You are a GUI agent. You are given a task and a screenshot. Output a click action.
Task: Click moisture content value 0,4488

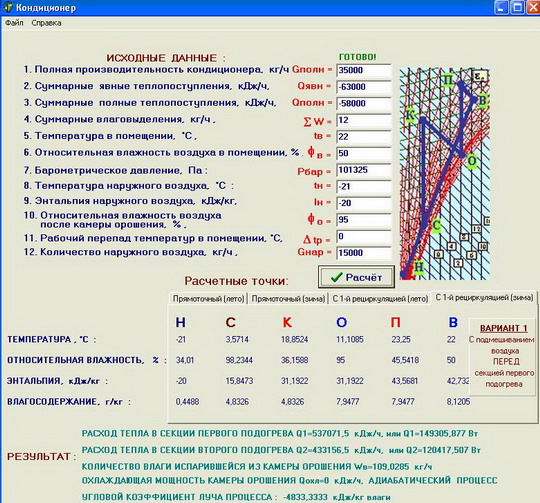click(x=187, y=401)
